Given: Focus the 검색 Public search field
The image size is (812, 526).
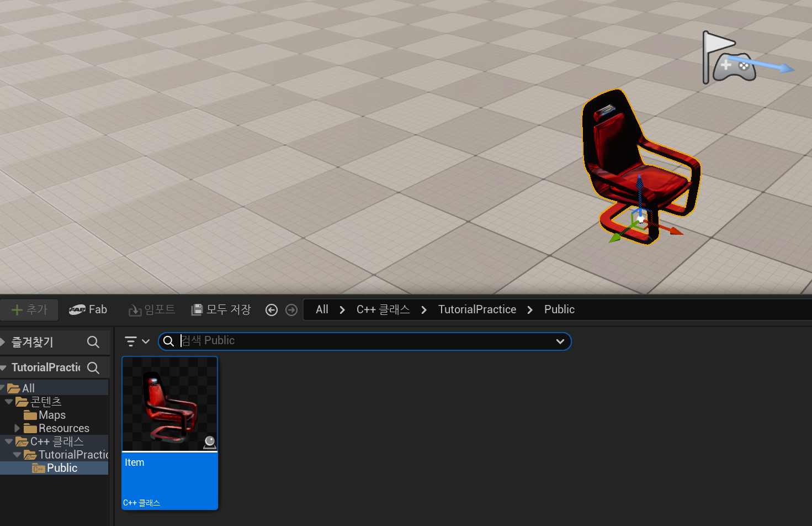Looking at the screenshot, I should coord(364,341).
